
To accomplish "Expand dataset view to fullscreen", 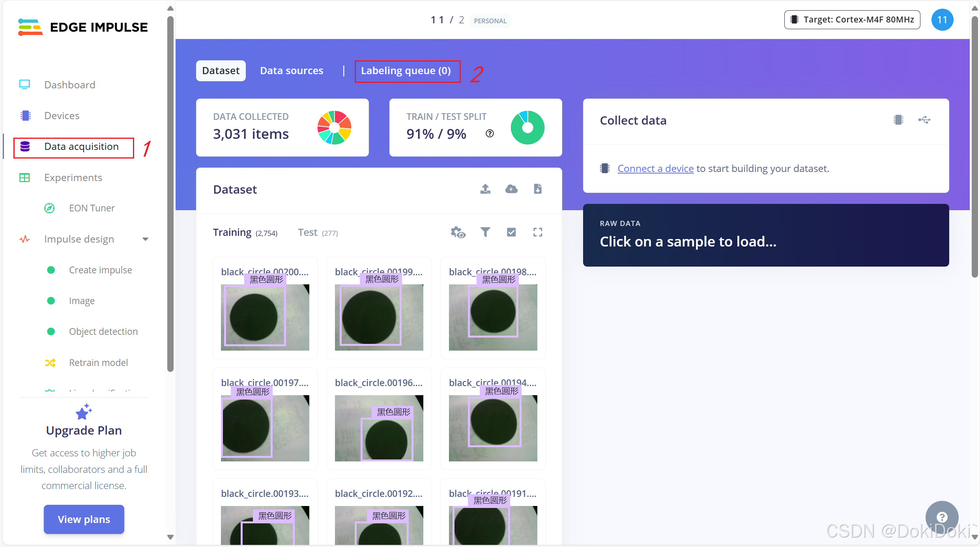I will tap(537, 232).
